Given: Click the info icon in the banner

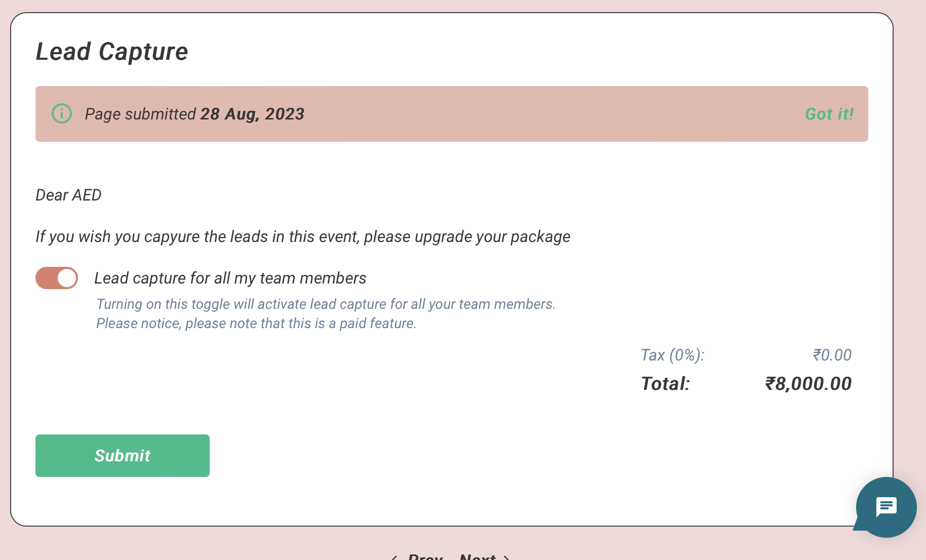Looking at the screenshot, I should 62,113.
